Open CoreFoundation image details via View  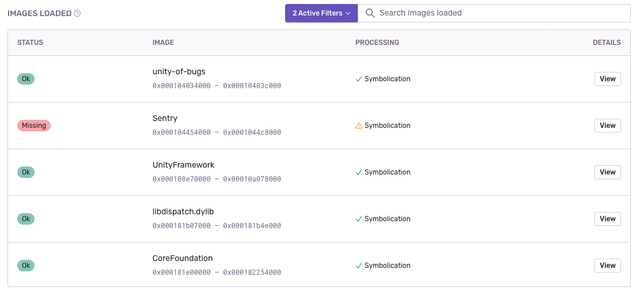[x=607, y=266]
